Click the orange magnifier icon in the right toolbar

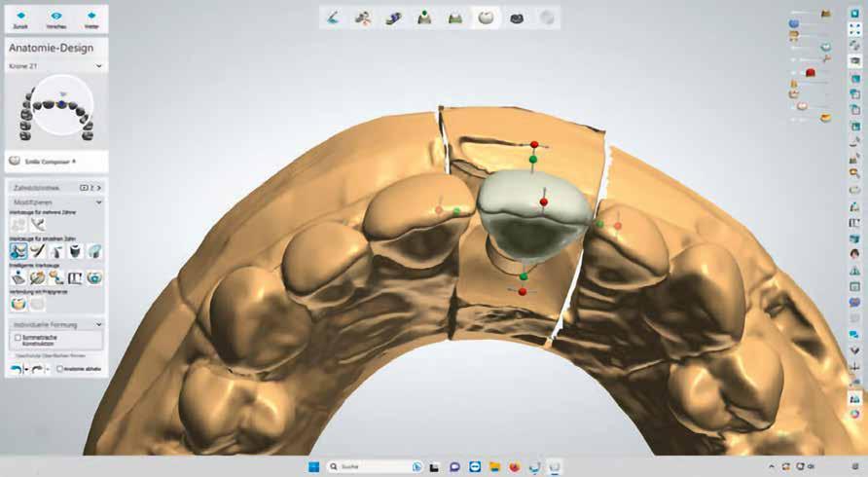click(854, 174)
